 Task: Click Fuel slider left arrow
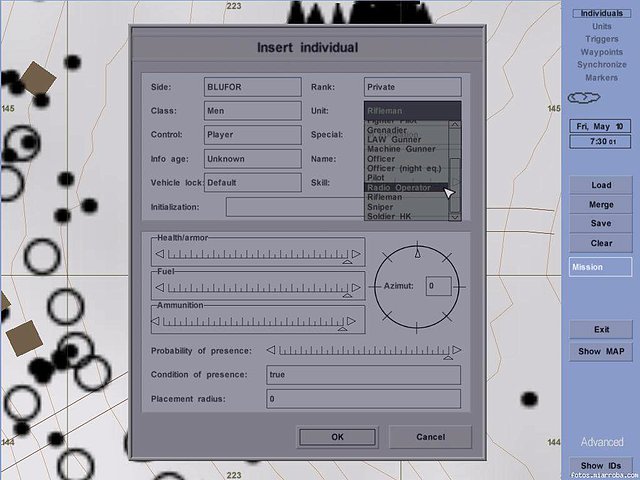[160, 287]
